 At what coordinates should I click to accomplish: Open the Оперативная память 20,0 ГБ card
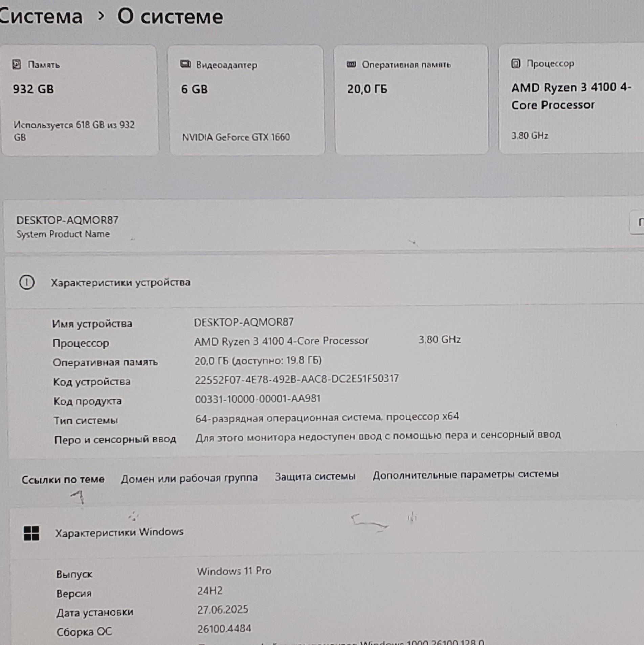coord(412,100)
